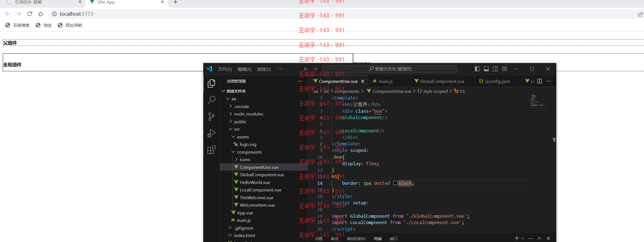Collapse the components folder

233,152
